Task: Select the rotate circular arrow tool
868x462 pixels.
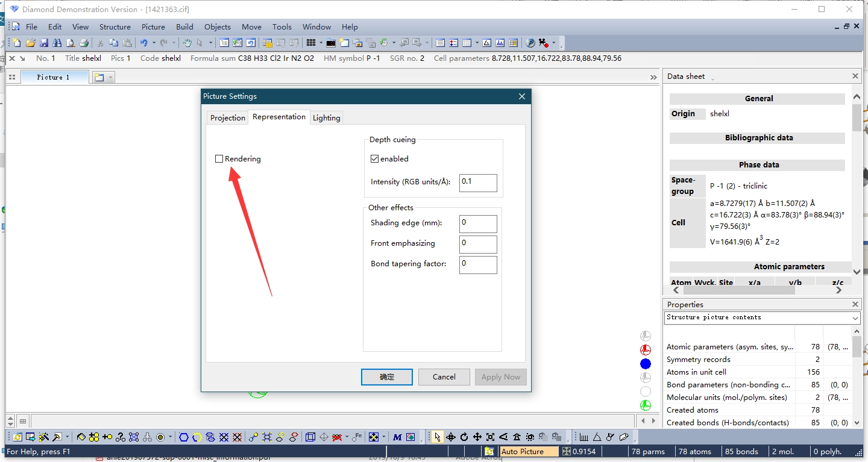Action: tap(464, 437)
